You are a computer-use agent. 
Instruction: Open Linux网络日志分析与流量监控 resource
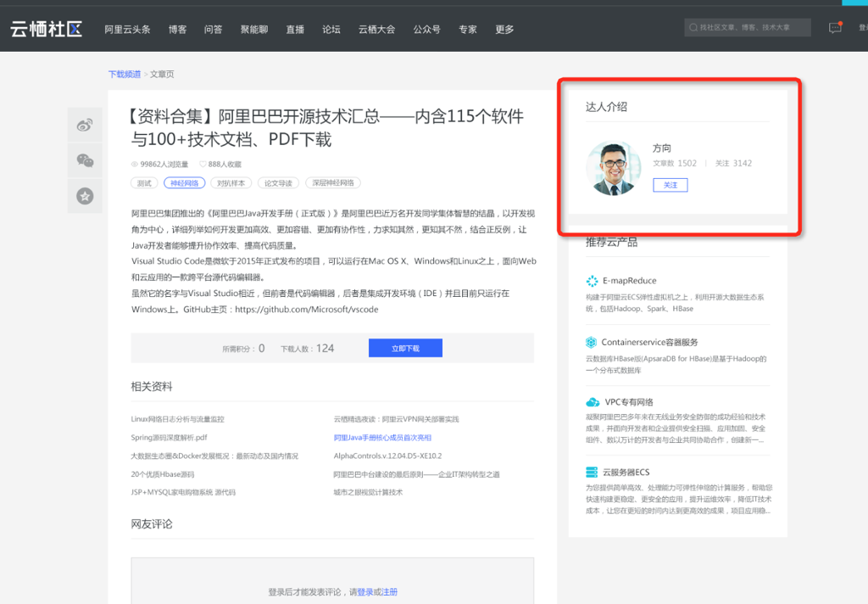pyautogui.click(x=178, y=419)
